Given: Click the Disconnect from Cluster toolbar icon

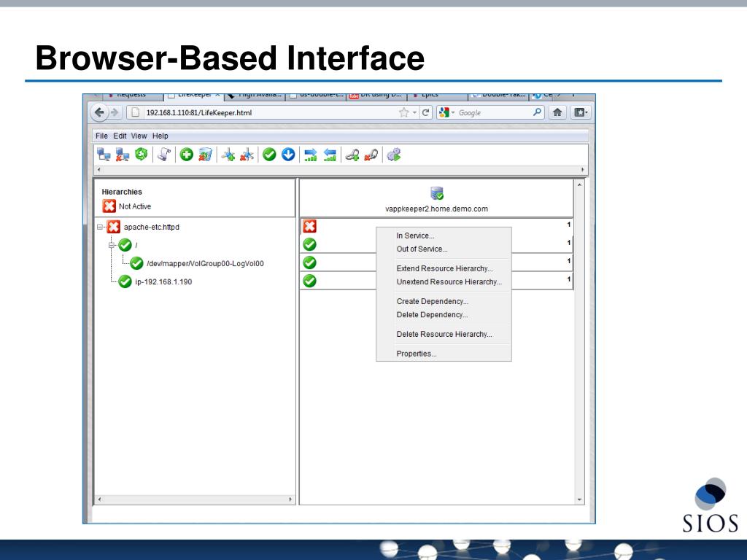Looking at the screenshot, I should click(123, 154).
